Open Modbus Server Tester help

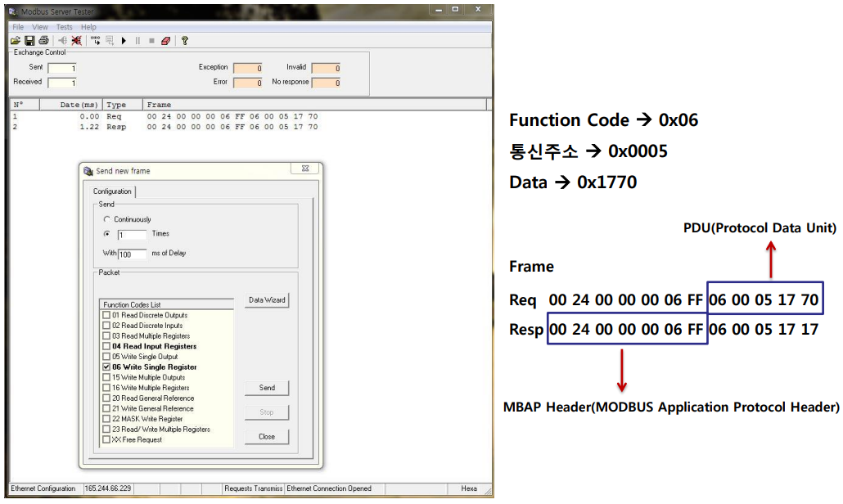[184, 40]
